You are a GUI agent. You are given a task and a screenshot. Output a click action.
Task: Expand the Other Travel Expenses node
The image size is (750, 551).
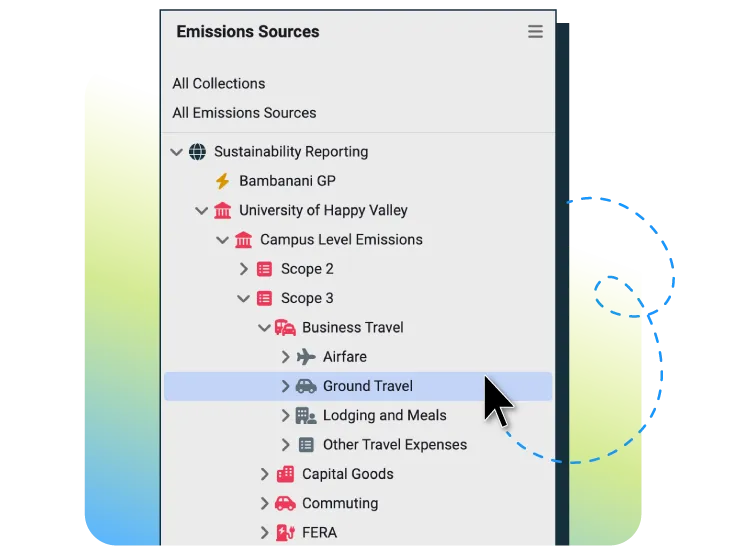(285, 445)
